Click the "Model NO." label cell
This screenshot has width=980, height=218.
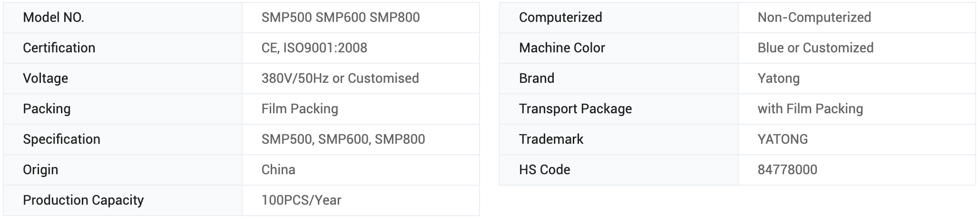(53, 18)
